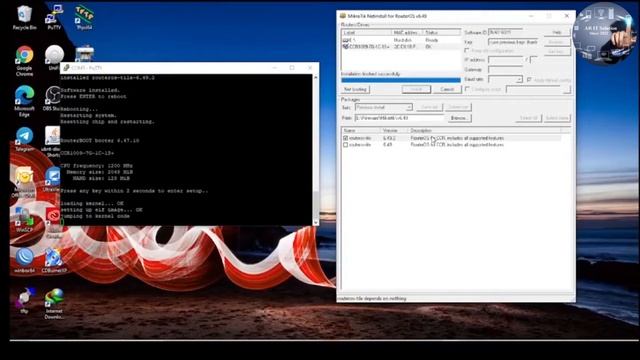
Task: Click the Cancel button in Netinstall
Action: pyautogui.click(x=447, y=89)
